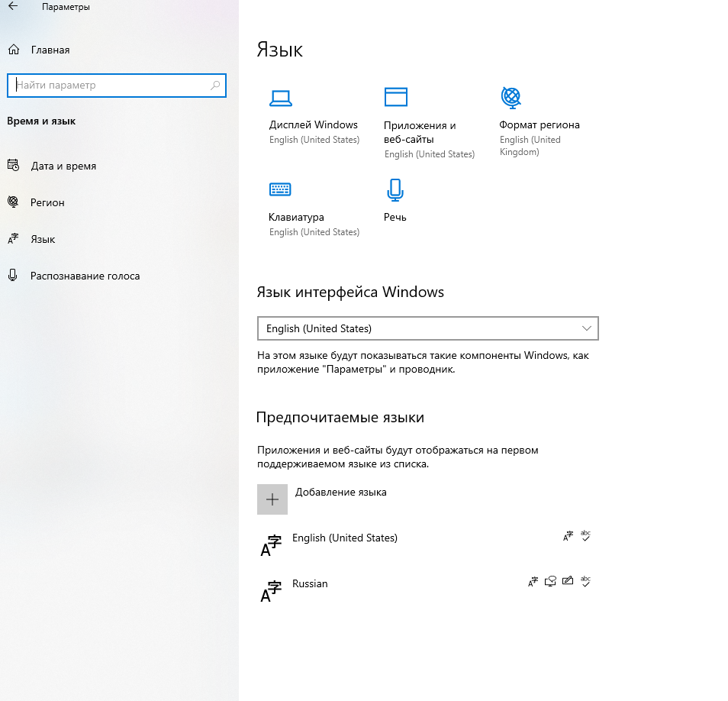This screenshot has height=701, width=728.
Task: Click the Regional format text link
Action: (539, 124)
